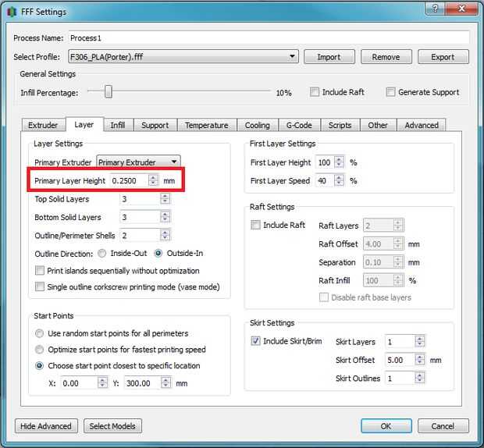Click the Skirt Layers field
This screenshot has width=484, height=448.
coord(400,342)
